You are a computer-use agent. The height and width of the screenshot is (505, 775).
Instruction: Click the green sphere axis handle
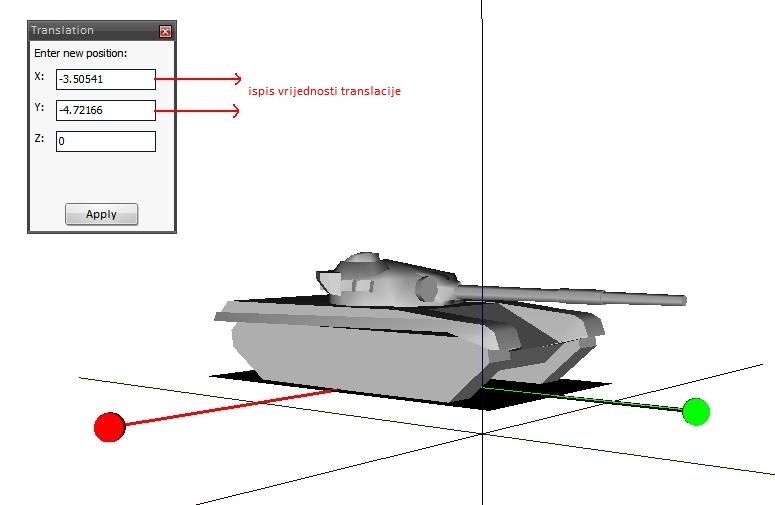(696, 411)
